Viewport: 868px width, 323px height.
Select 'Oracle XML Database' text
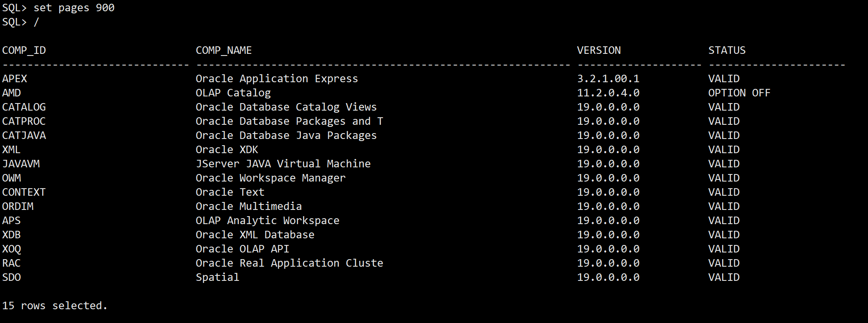pos(255,235)
